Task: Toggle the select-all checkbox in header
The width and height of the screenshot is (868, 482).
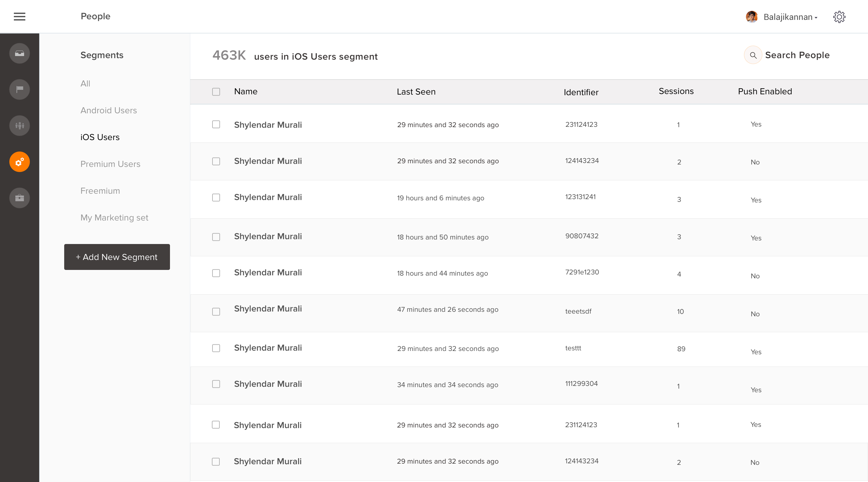Action: [x=216, y=92]
